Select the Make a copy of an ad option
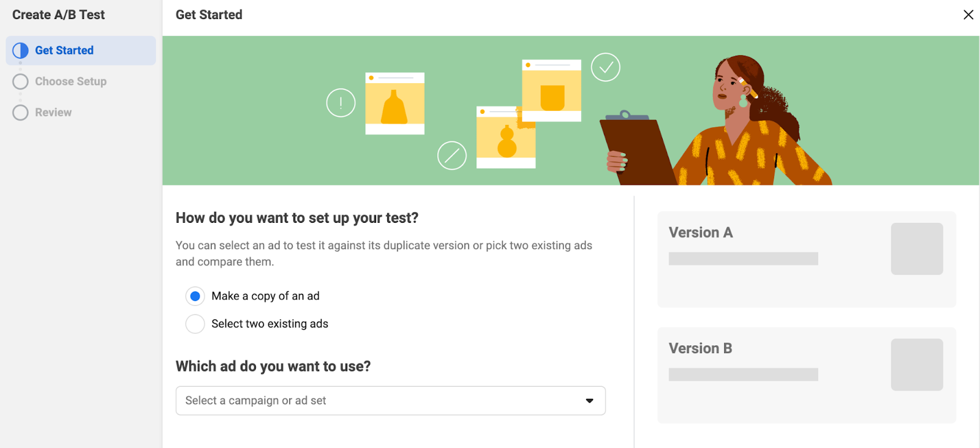This screenshot has height=448, width=980. pos(195,296)
